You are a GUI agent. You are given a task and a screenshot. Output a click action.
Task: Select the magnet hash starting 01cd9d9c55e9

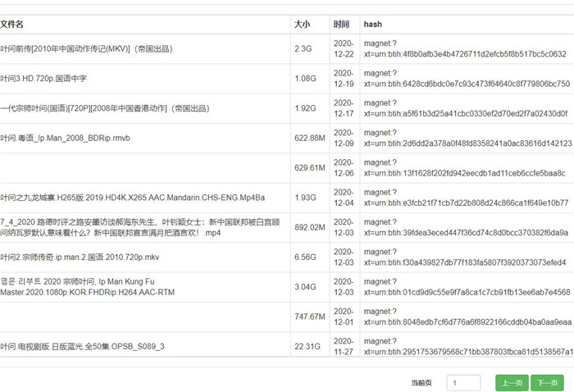tap(467, 287)
